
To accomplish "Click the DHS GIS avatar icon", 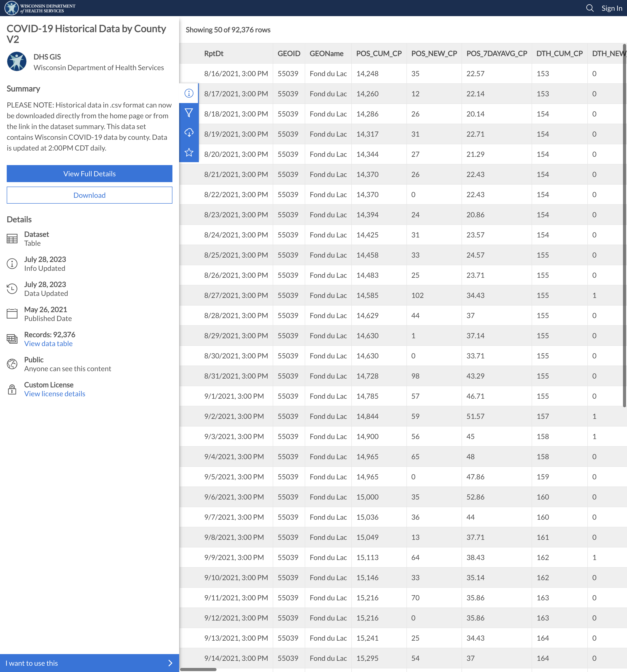I will pyautogui.click(x=17, y=62).
